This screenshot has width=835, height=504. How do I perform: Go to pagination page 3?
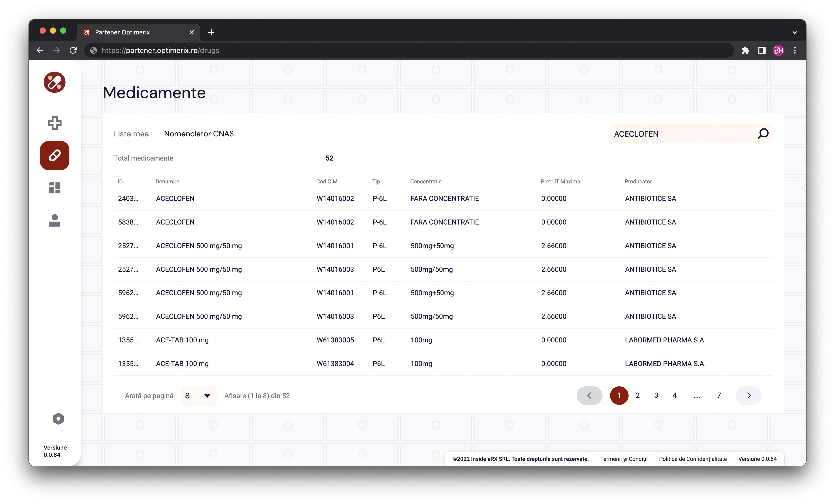pos(656,395)
